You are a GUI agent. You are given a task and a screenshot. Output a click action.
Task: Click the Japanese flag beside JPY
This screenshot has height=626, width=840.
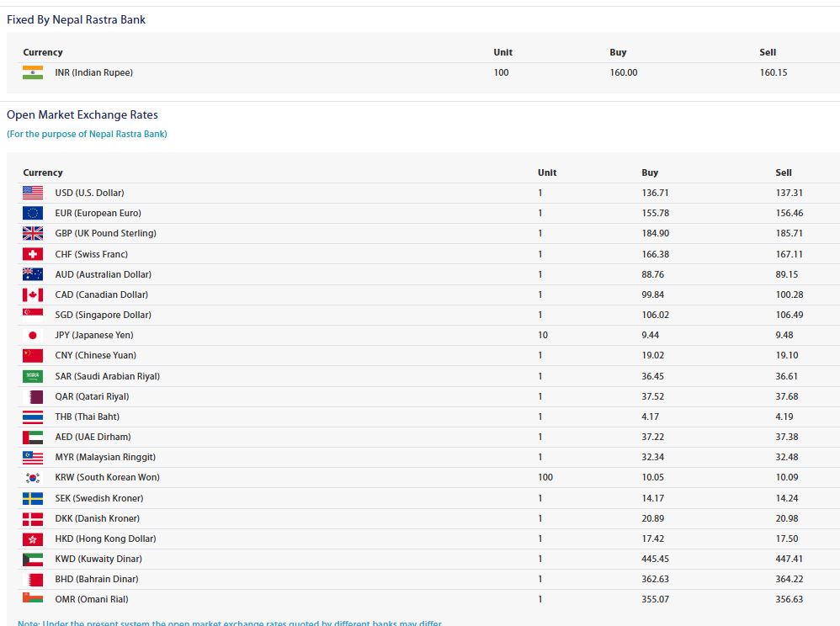coord(33,335)
